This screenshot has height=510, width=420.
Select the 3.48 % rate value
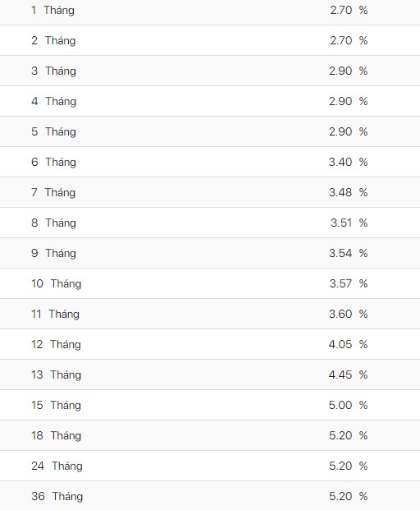pos(348,192)
